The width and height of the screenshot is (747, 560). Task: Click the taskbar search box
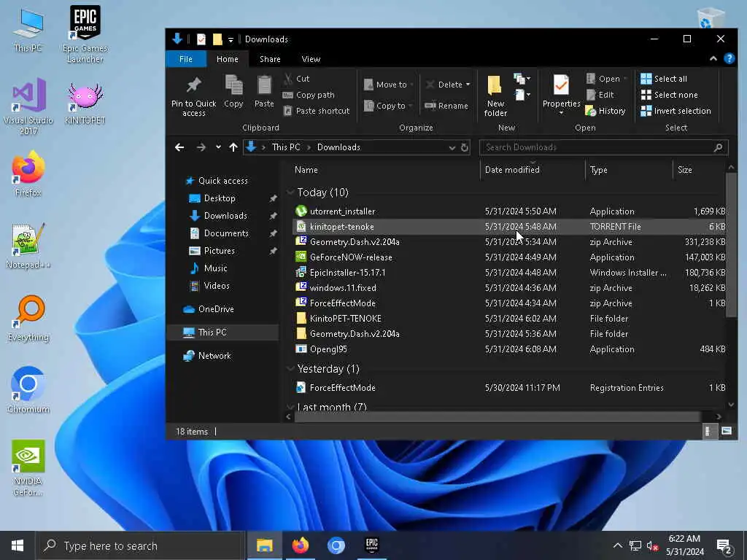tap(141, 545)
